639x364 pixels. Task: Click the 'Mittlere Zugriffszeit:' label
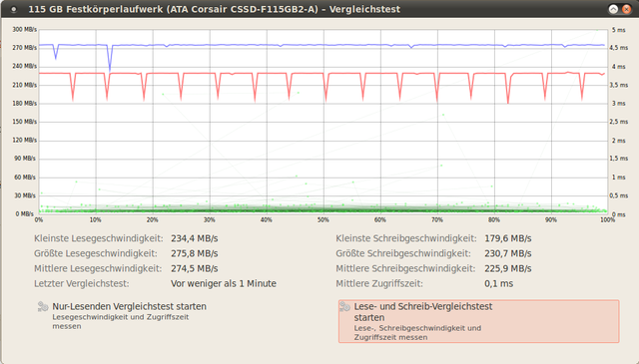(x=379, y=284)
